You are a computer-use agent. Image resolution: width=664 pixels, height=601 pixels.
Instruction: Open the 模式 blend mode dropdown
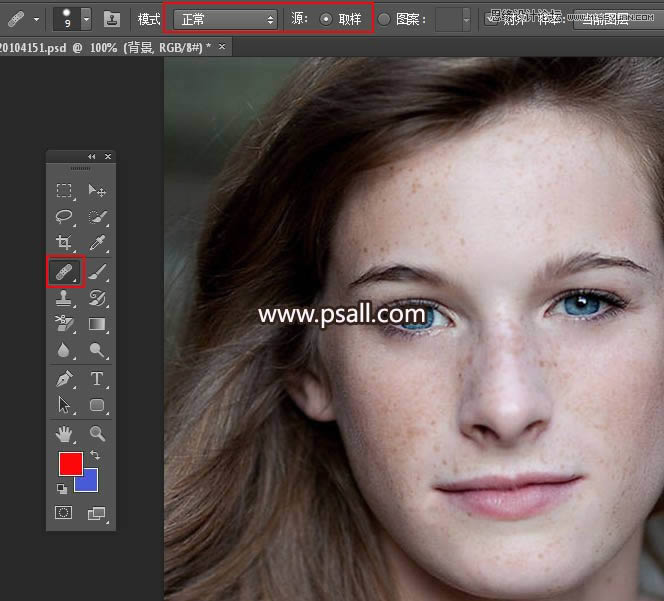[225, 19]
